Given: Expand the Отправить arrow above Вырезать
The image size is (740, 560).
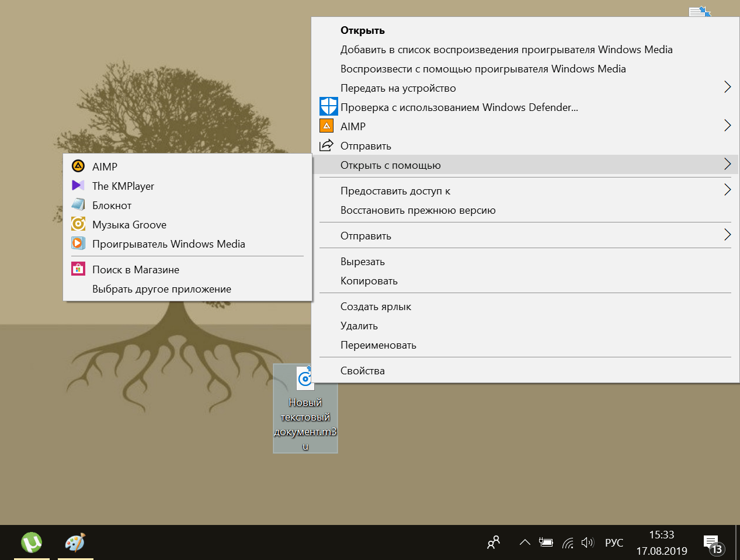Looking at the screenshot, I should (727, 235).
